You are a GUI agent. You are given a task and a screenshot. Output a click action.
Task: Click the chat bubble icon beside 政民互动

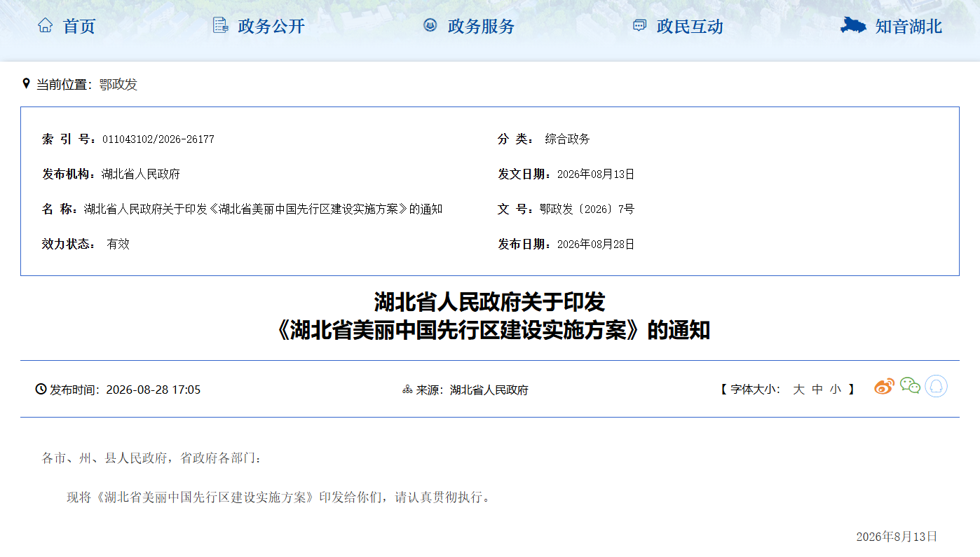[x=639, y=26]
